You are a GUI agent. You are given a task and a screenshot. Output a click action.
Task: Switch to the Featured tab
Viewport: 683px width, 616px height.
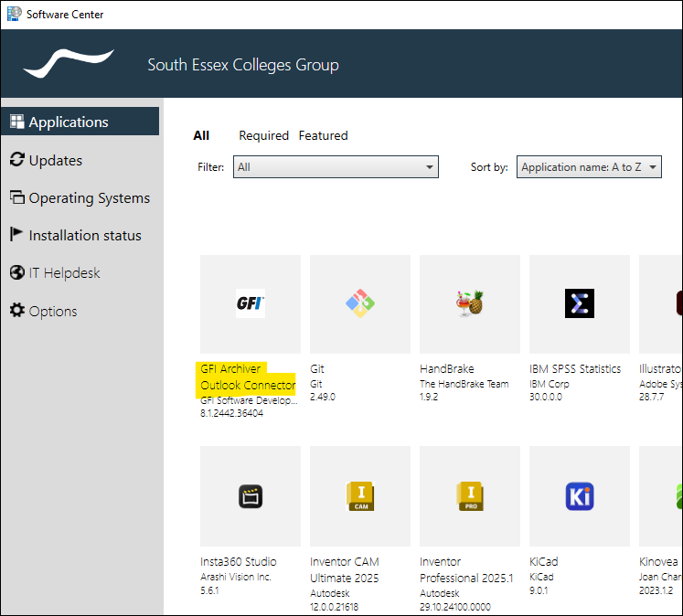coord(323,135)
